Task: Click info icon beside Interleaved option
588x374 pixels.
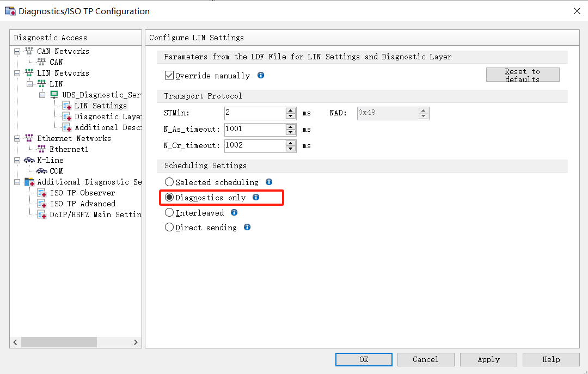Action: (x=234, y=212)
